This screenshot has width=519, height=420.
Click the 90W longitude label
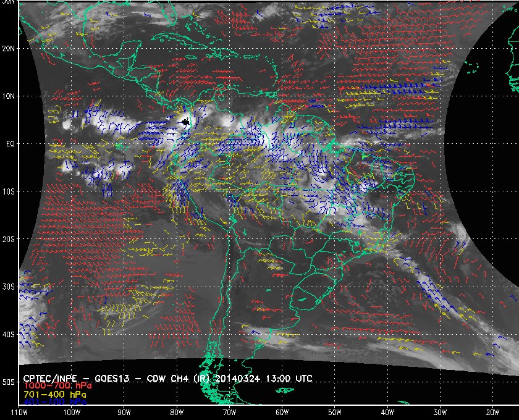click(x=124, y=412)
